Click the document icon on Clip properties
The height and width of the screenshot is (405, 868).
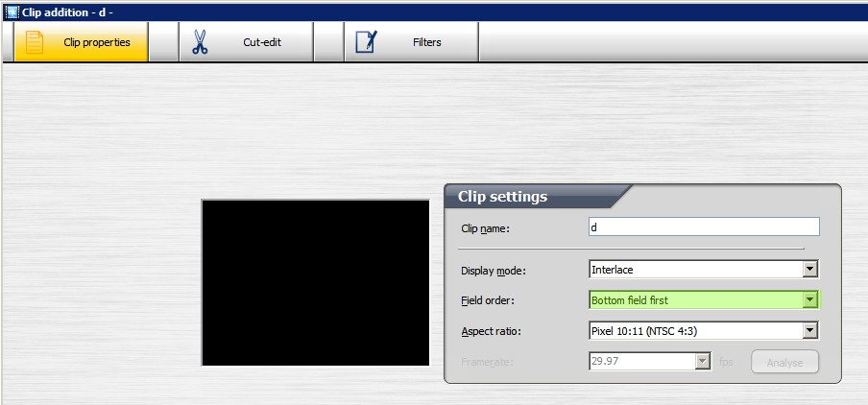(35, 42)
